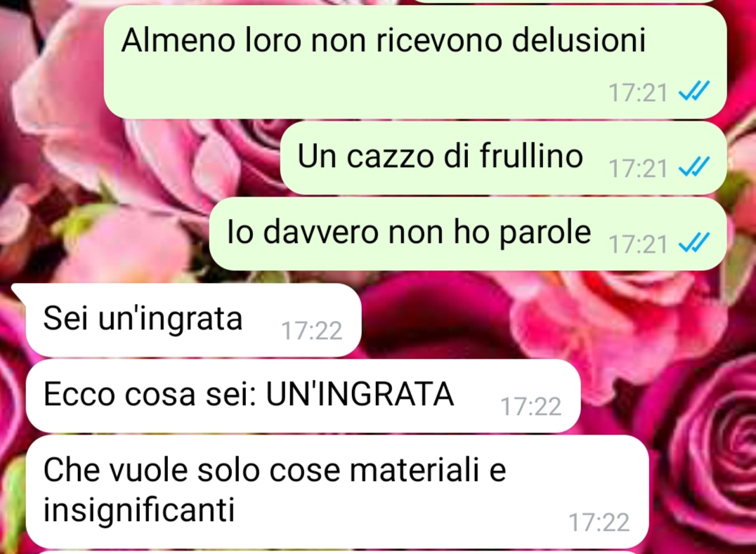756x554 pixels.
Task: Tap the word 'insignificanti' in the last bubble
Action: click(x=139, y=510)
